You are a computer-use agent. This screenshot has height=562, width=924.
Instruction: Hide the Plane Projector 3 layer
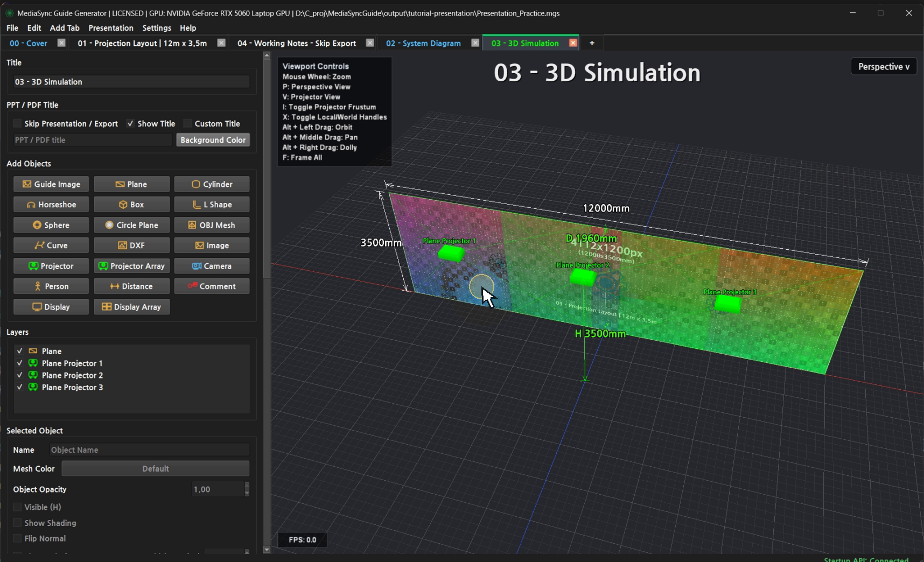(20, 387)
